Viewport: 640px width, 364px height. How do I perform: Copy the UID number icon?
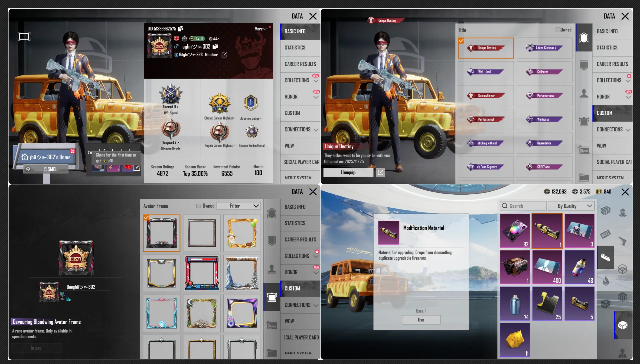(181, 29)
